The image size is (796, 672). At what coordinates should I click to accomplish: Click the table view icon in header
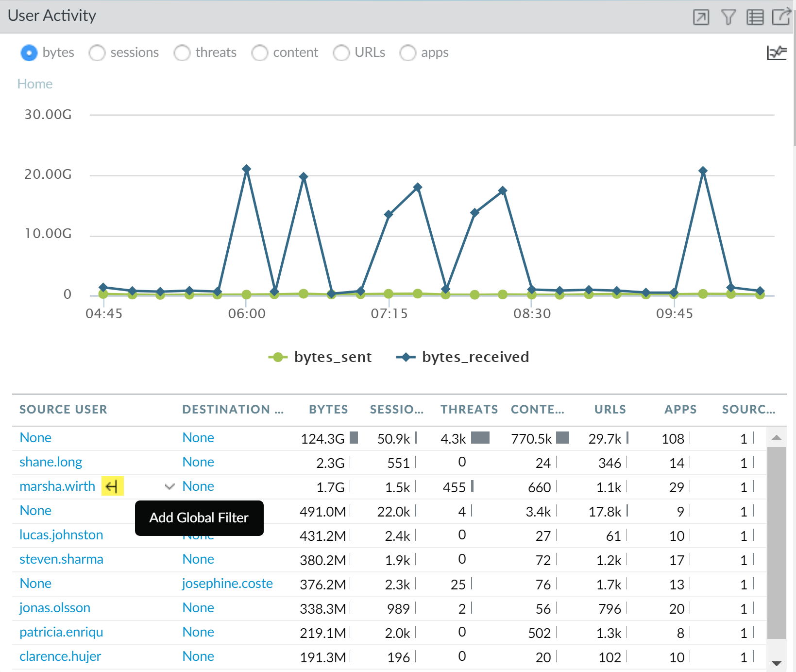pos(755,17)
